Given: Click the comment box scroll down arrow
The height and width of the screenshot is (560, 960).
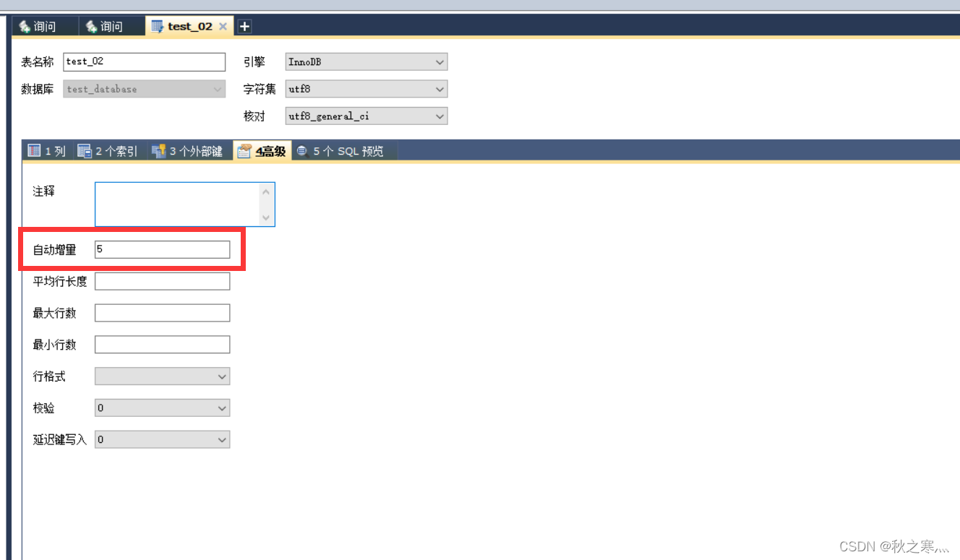Looking at the screenshot, I should pyautogui.click(x=266, y=217).
